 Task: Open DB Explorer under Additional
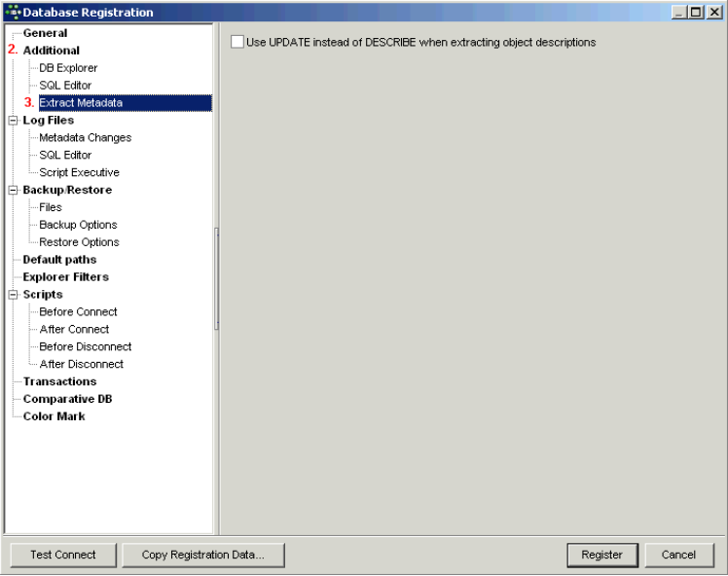68,68
